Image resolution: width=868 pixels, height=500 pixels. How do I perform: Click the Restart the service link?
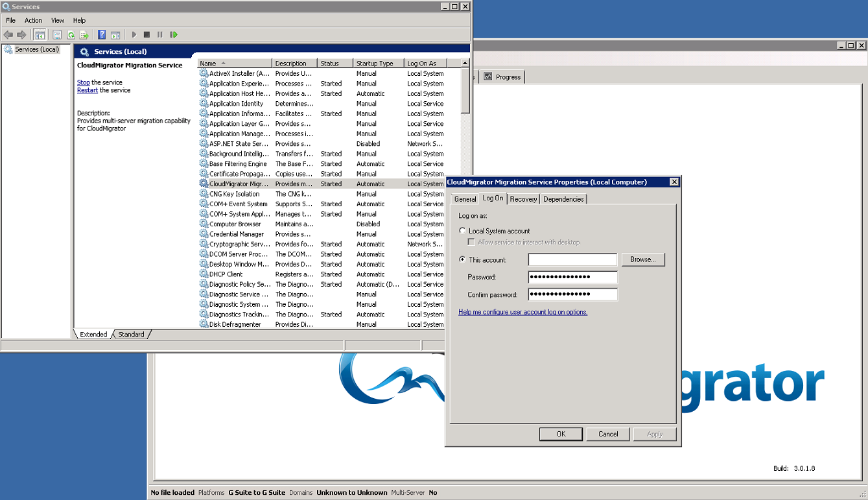(88, 90)
